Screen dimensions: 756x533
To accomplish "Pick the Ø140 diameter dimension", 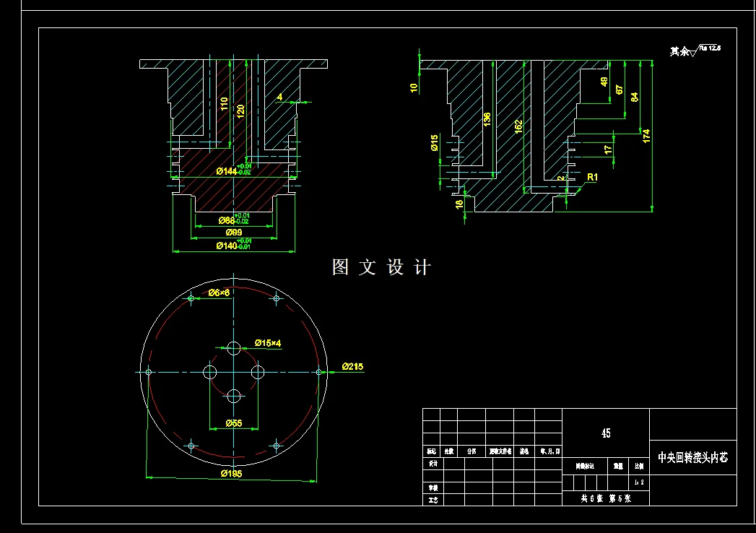I will pos(227,246).
